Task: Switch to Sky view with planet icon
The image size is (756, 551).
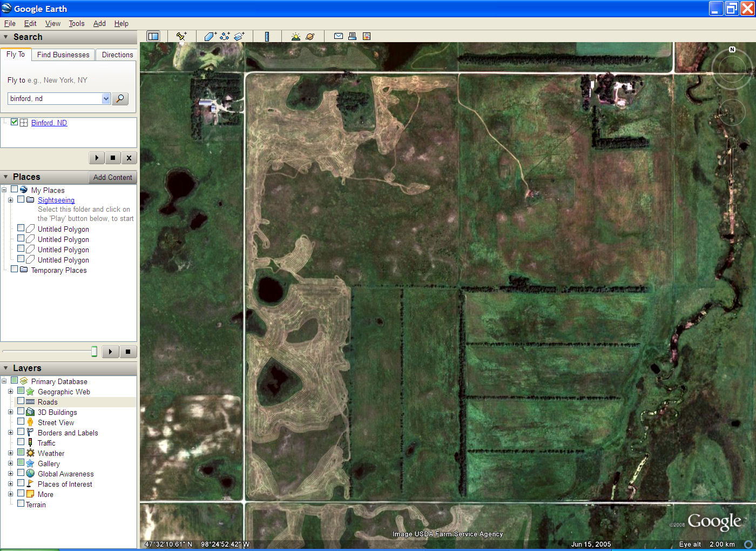Action: coord(310,36)
